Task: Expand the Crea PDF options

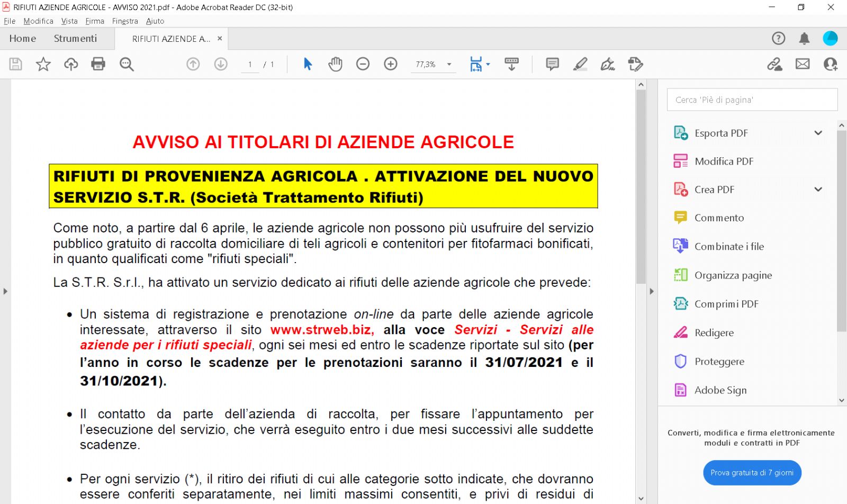Action: 818,190
